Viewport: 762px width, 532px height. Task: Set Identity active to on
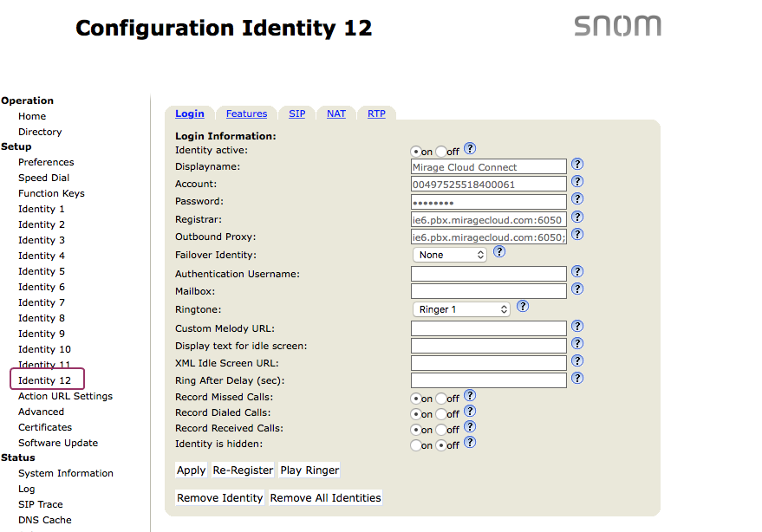(416, 152)
